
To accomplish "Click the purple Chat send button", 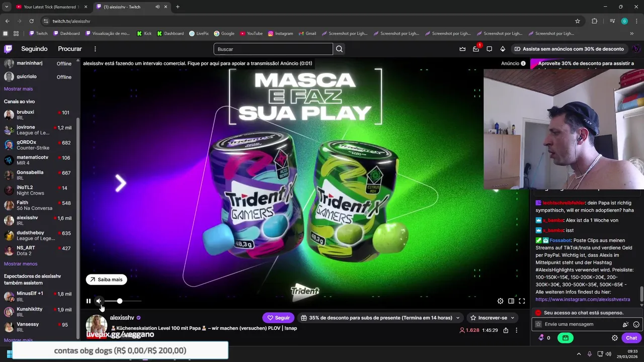I will pos(631,338).
